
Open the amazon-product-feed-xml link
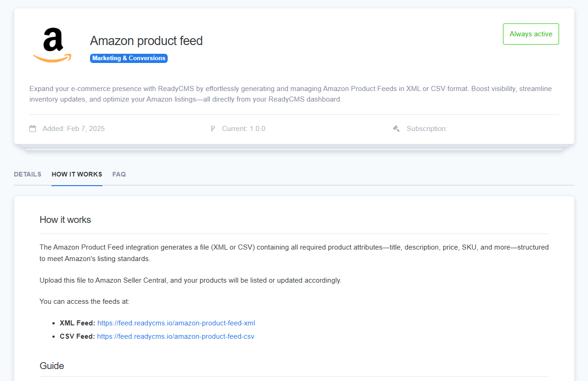point(176,323)
